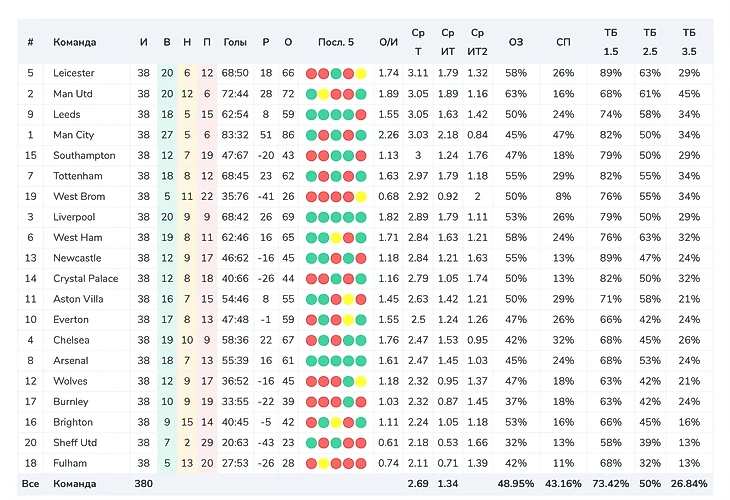Viewport: 730px width, 500px height.
Task: Sort by the ОЗ column header
Action: click(x=516, y=42)
